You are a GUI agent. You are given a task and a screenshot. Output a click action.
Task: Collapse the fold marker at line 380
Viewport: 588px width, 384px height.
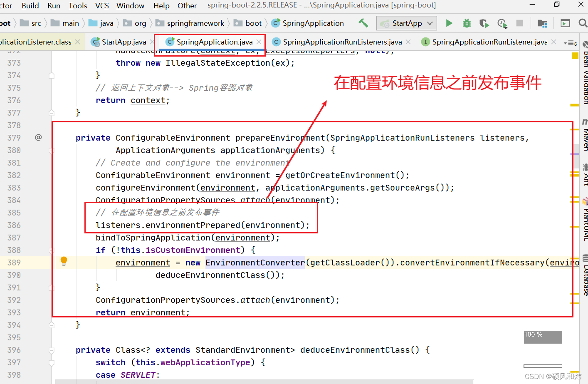tap(52, 150)
